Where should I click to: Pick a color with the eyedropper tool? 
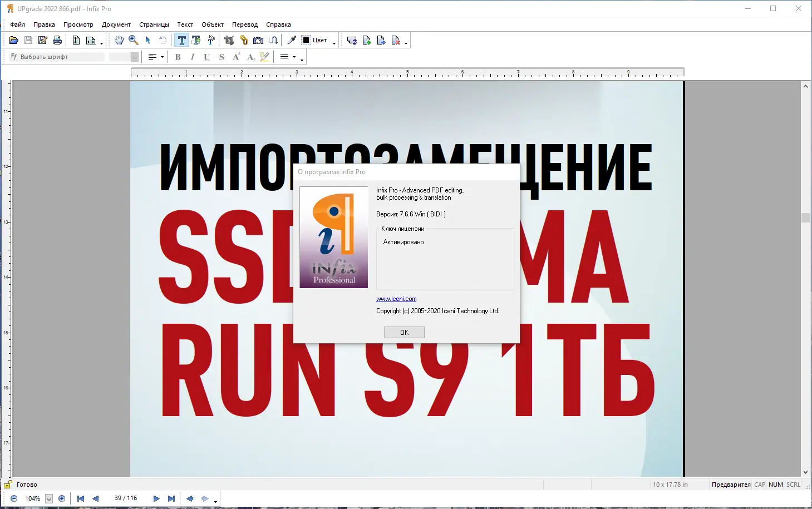coord(291,39)
